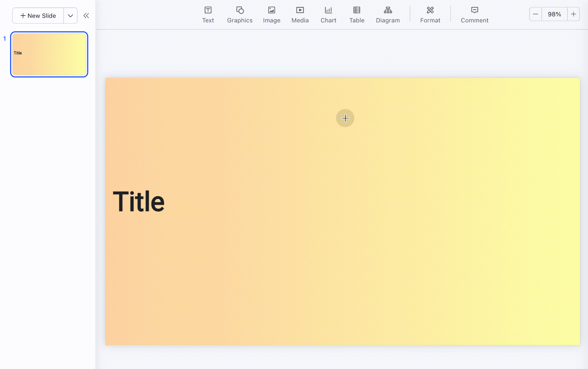Insert a Chart into the presentation

point(328,15)
